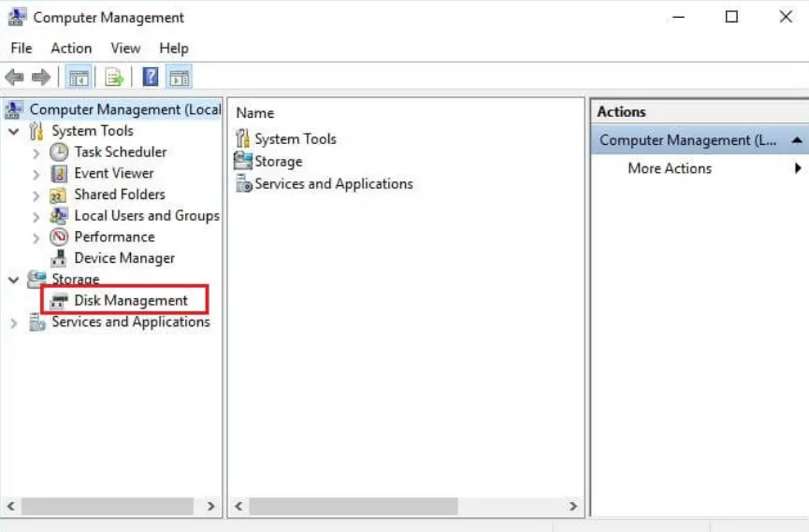809x532 pixels.
Task: Click the Local Users and Groups icon
Action: pos(58,216)
